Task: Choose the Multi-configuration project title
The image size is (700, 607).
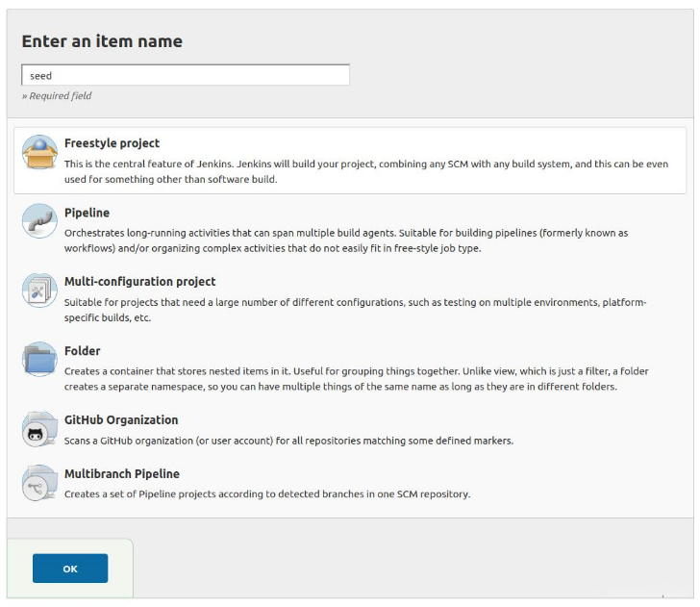Action: [139, 282]
